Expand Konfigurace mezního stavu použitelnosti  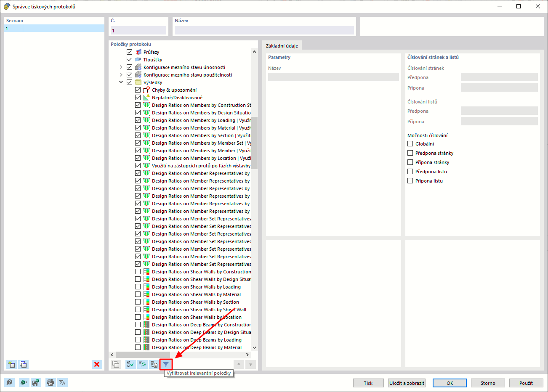pos(122,74)
